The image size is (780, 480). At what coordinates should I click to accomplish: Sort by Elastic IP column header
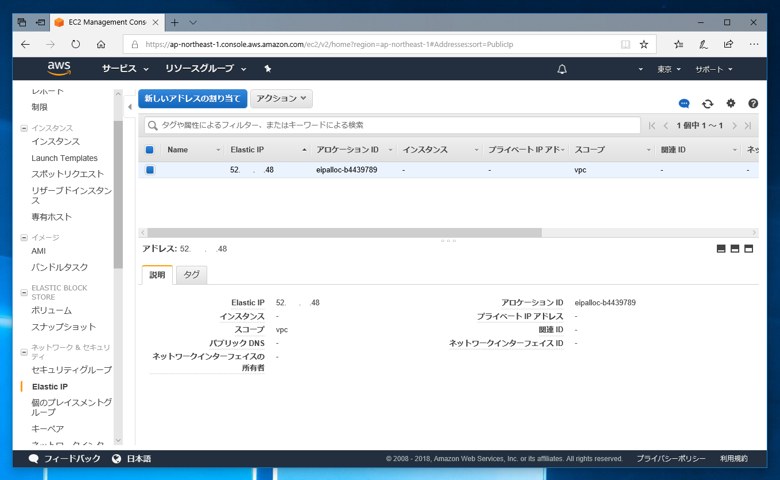(x=247, y=150)
